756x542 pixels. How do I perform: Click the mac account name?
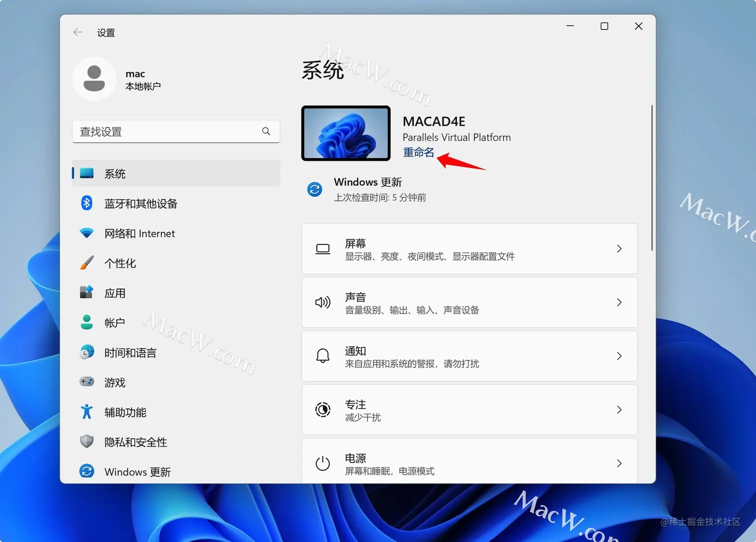pos(135,74)
